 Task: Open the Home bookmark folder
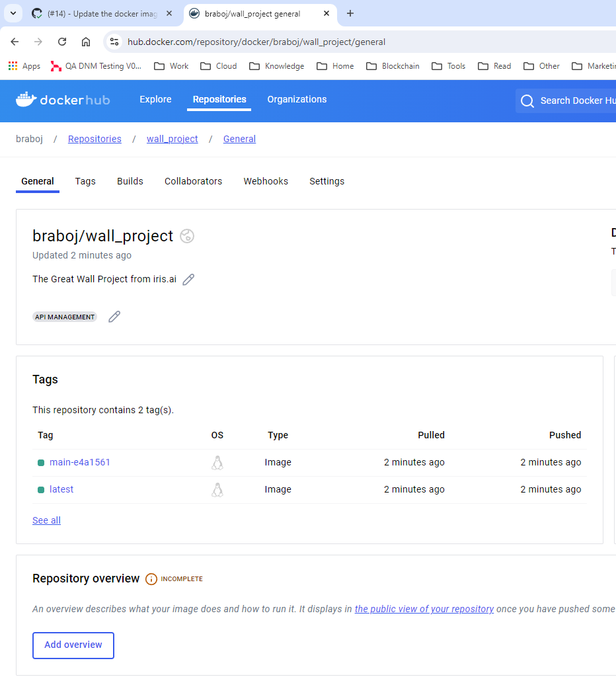click(x=335, y=66)
